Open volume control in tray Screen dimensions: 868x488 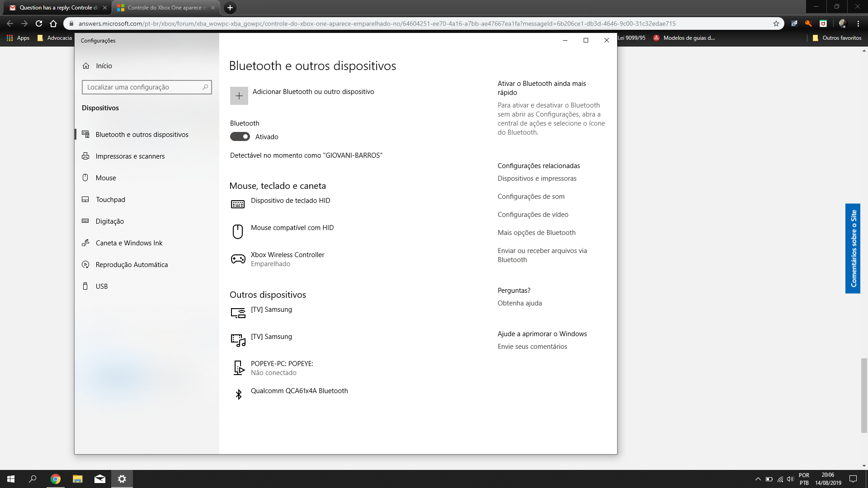point(790,479)
